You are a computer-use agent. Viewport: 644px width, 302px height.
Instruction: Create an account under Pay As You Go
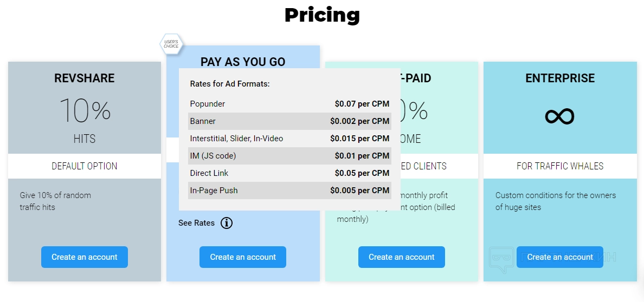[x=243, y=257]
